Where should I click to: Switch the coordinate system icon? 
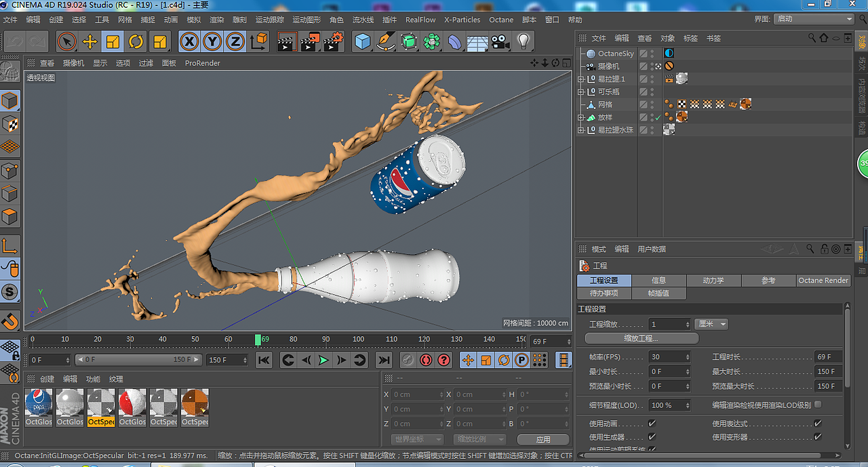coord(259,42)
